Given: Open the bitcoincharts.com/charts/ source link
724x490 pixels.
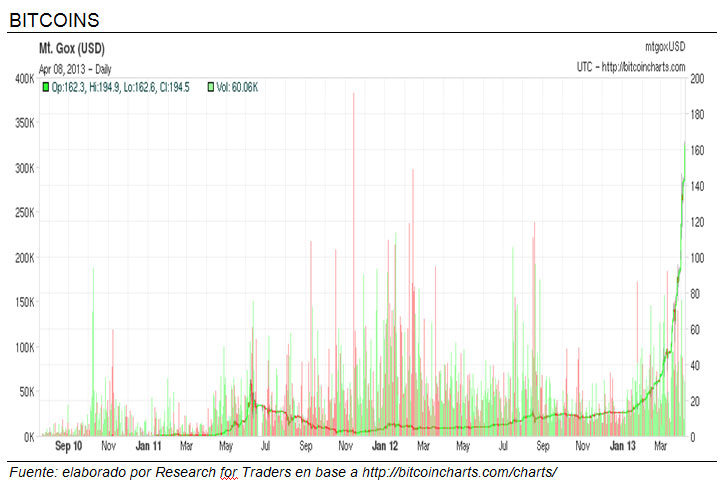Looking at the screenshot, I should [x=459, y=472].
